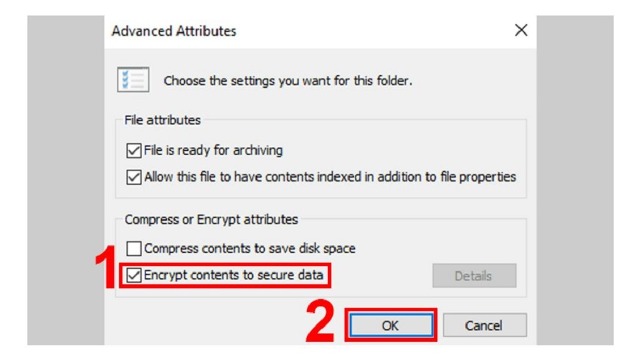Viewport: 644px width, 359px height.
Task: Toggle the contents indexed checkbox
Action: [x=134, y=177]
